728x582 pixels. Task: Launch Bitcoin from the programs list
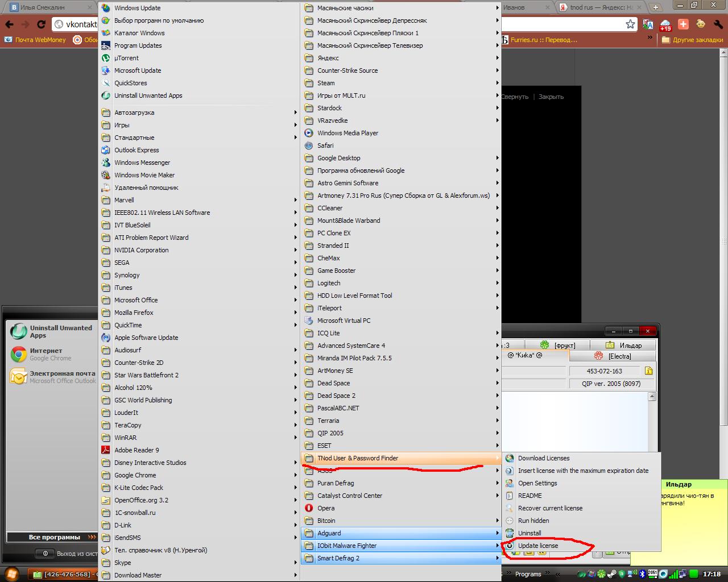[x=401, y=521]
